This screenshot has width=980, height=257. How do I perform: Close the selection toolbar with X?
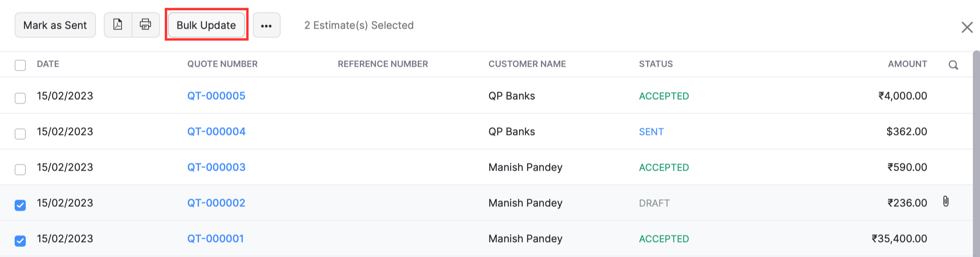(967, 27)
